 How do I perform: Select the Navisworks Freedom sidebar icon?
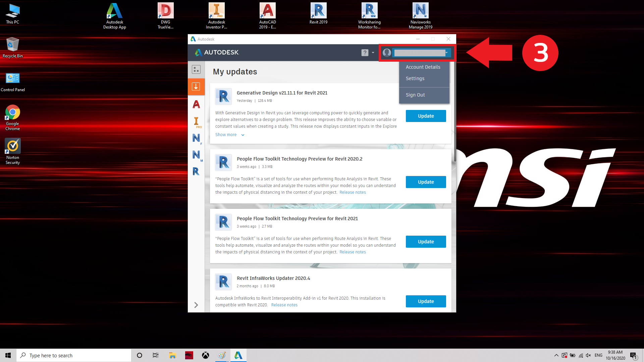click(x=197, y=138)
